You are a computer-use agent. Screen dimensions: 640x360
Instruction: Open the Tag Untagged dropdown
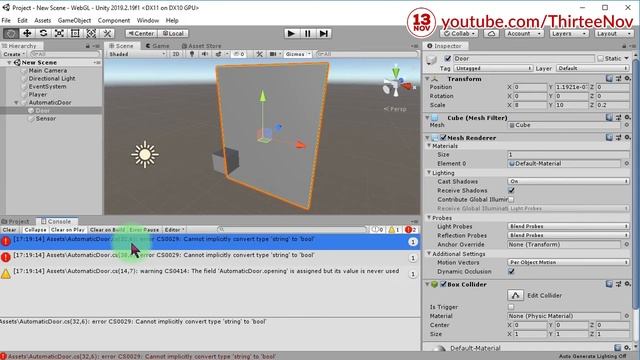[493, 68]
